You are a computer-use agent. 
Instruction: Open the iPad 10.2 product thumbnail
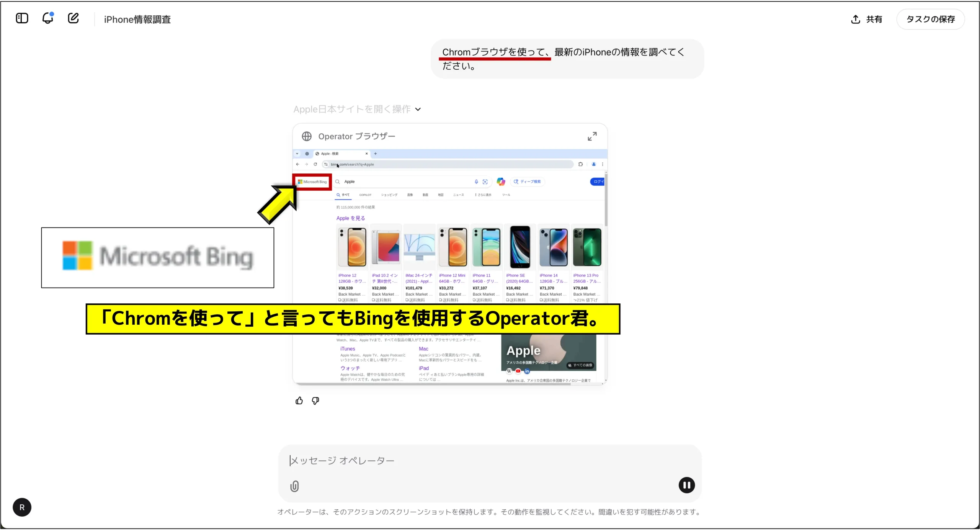click(x=386, y=247)
